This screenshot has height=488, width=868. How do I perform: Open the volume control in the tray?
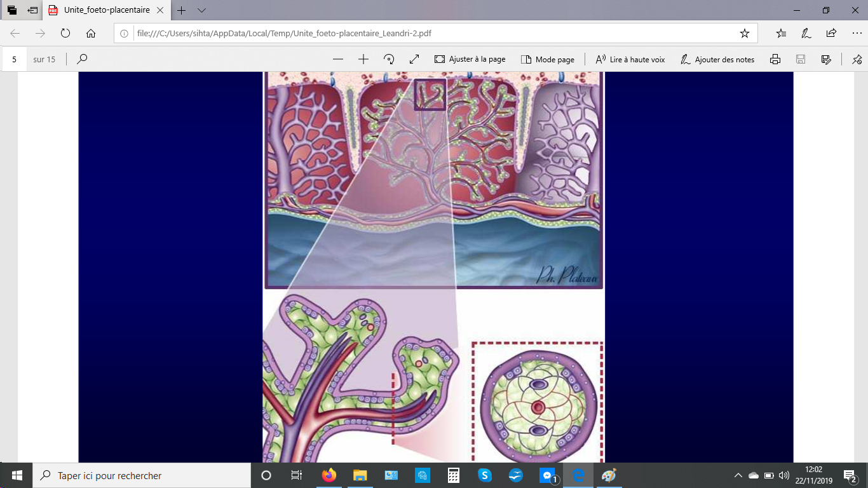[x=784, y=475]
